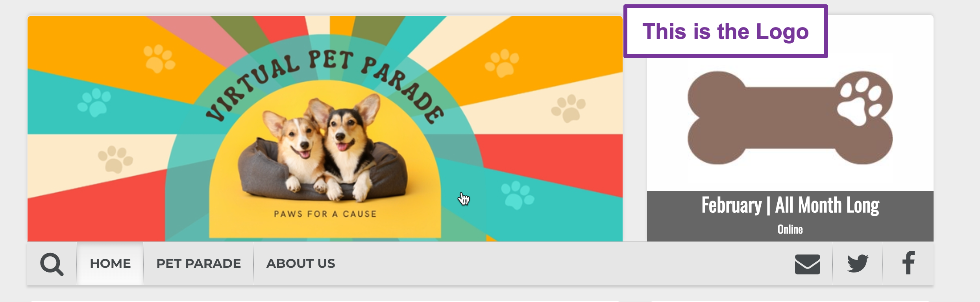Visit the Facebook page icon
This screenshot has height=302, width=980.
[x=908, y=263]
